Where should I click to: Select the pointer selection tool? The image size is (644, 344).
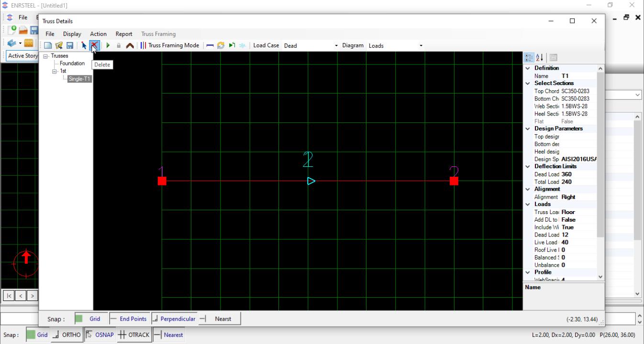[84, 45]
